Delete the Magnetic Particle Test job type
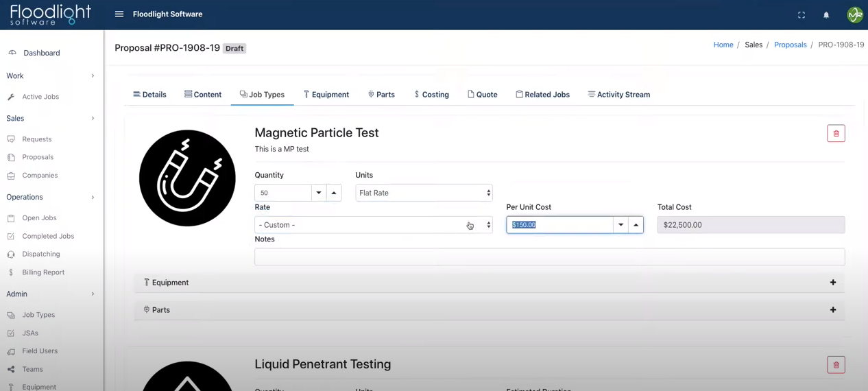 pyautogui.click(x=836, y=134)
